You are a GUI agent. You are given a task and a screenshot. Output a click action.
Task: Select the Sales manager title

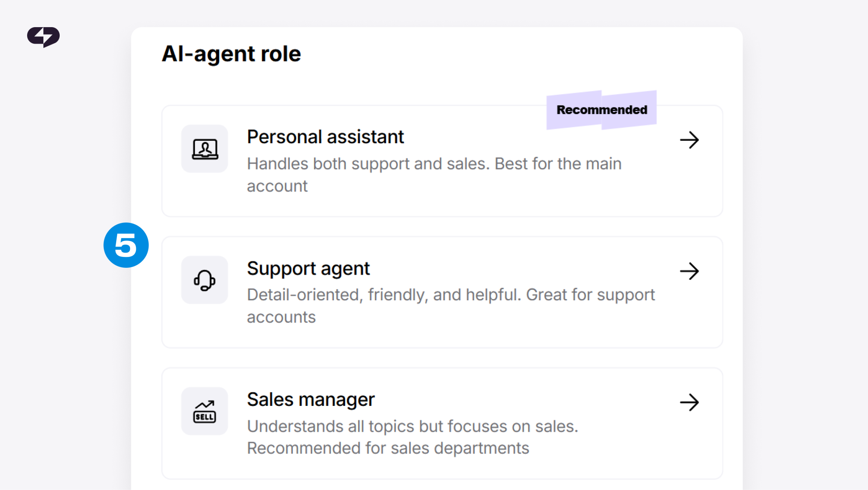[x=311, y=399]
